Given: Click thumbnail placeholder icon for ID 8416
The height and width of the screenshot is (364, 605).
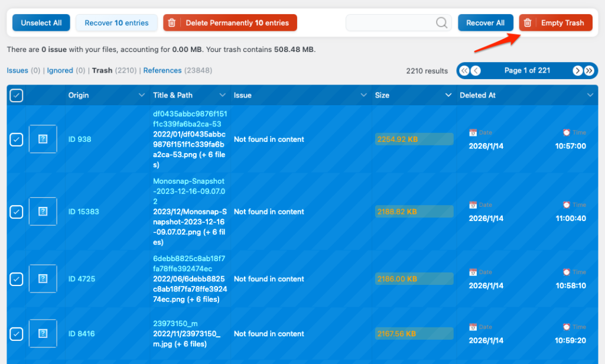Looking at the screenshot, I should (43, 334).
